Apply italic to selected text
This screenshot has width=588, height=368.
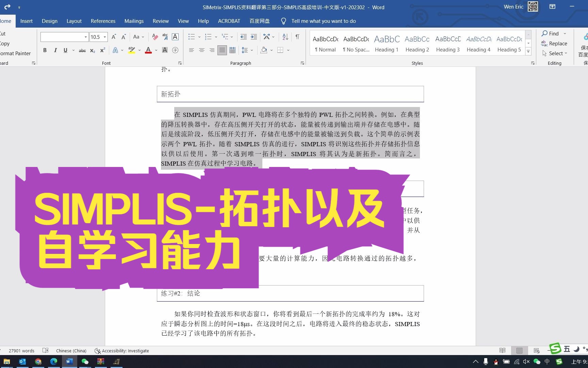pos(55,50)
